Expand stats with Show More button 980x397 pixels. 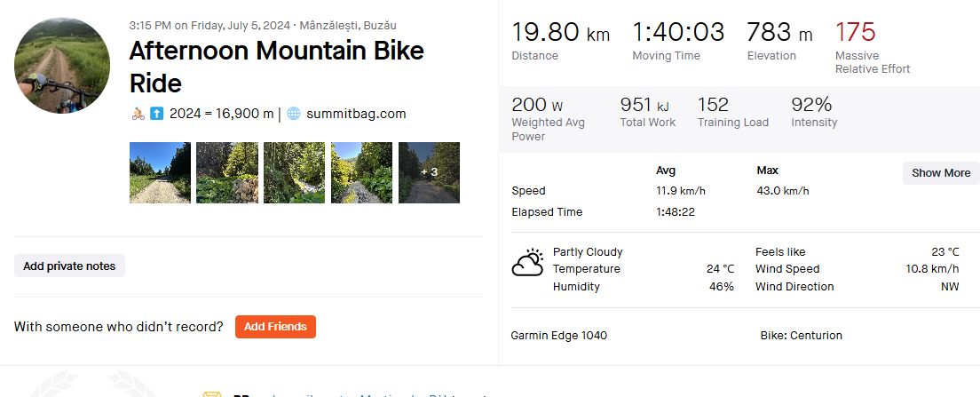click(941, 173)
